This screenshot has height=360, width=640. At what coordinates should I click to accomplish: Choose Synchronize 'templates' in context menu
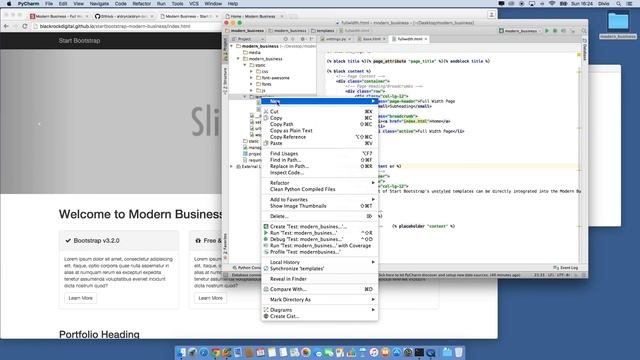pos(320,269)
